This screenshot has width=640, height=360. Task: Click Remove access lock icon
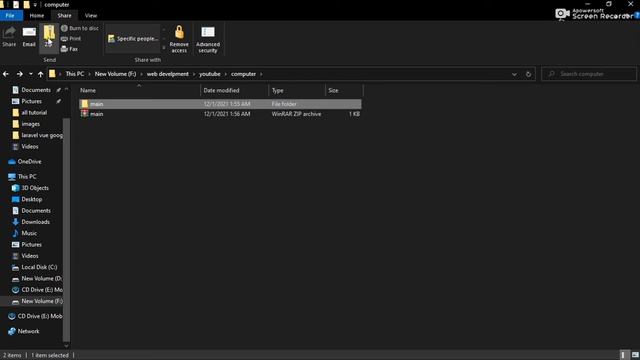point(179,38)
